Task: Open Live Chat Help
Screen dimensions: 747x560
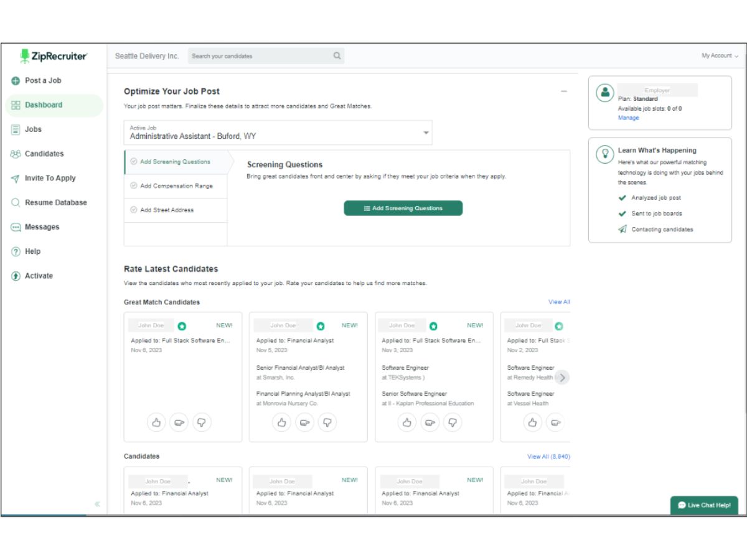Action: 704,505
